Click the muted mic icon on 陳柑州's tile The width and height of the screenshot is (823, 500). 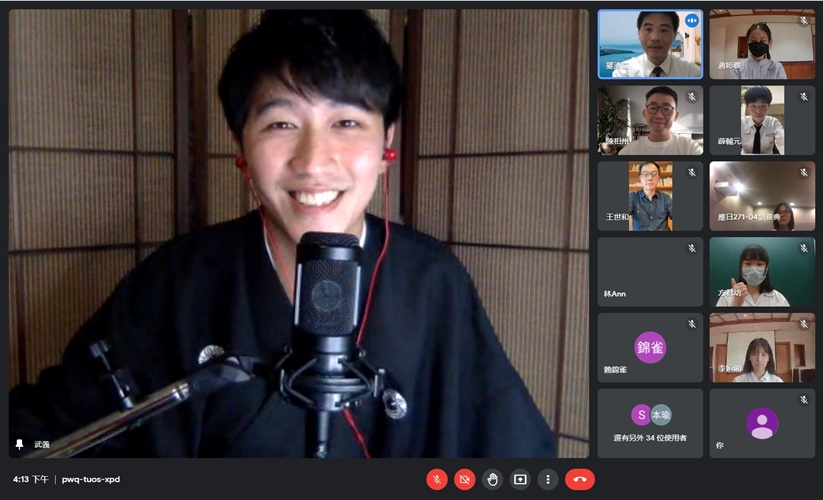click(691, 97)
